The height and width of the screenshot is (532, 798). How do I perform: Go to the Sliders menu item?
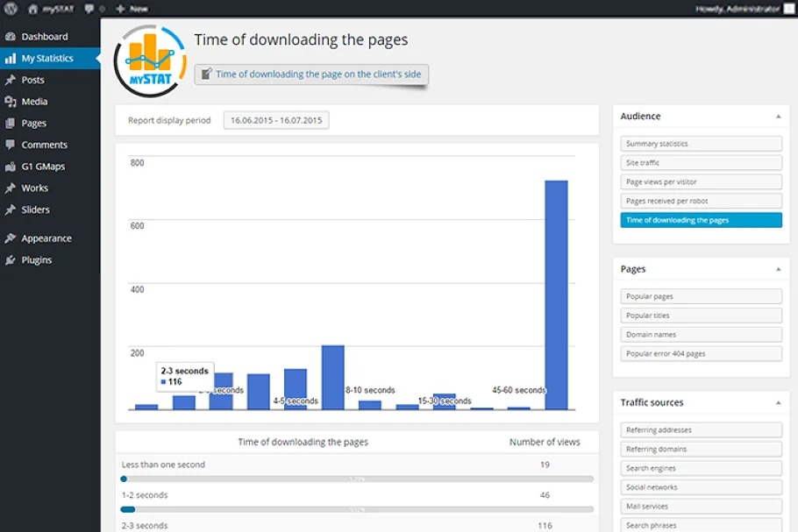(35, 210)
